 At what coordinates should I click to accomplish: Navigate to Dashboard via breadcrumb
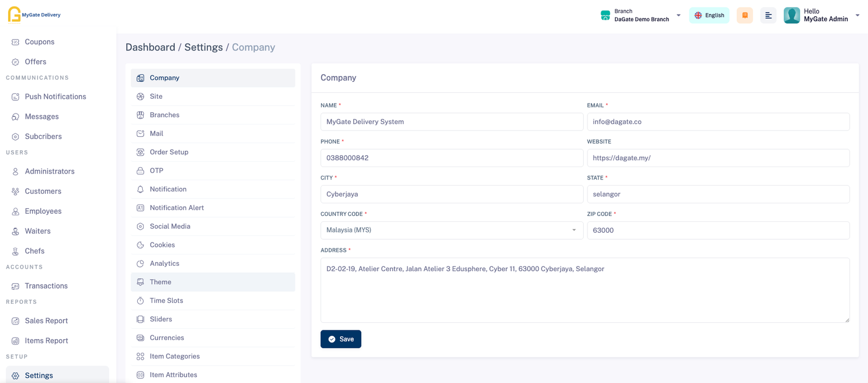[150, 47]
